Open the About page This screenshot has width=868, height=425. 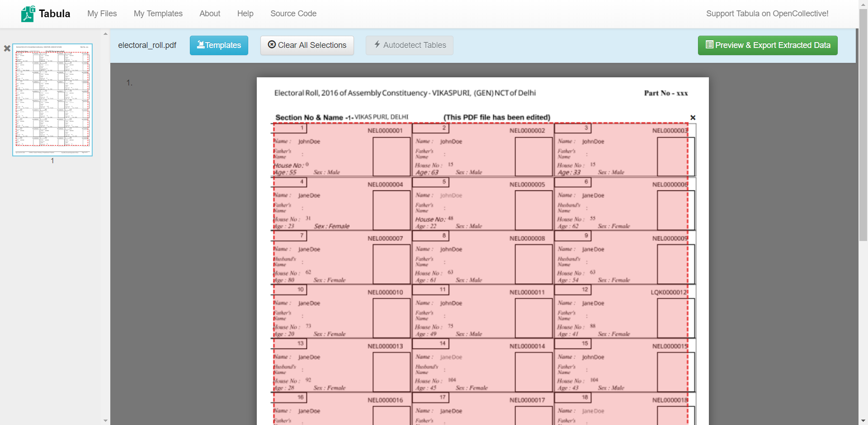[x=210, y=14]
